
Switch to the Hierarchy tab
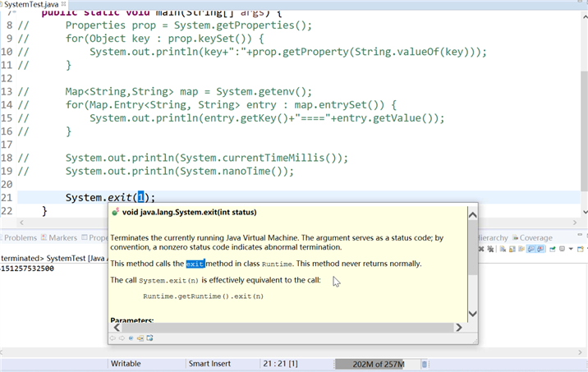point(493,238)
